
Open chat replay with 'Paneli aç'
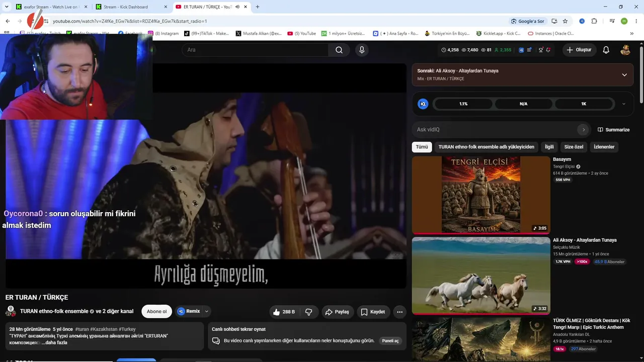click(390, 340)
